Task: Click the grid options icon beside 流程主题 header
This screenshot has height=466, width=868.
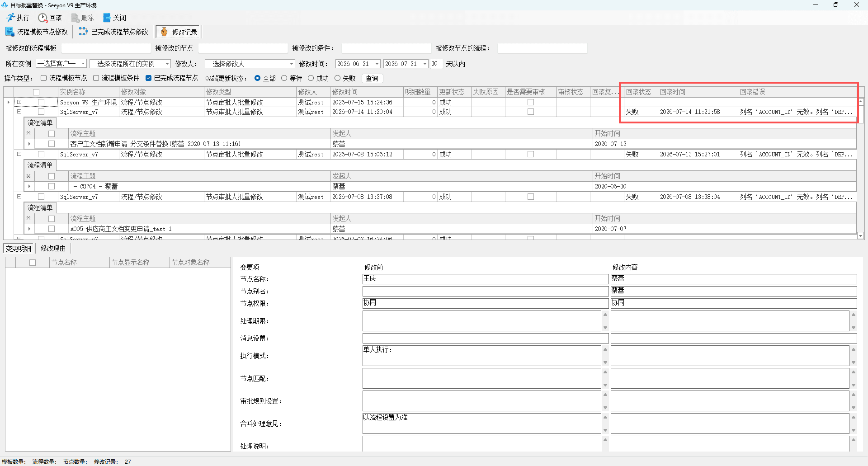Action: 28,133
